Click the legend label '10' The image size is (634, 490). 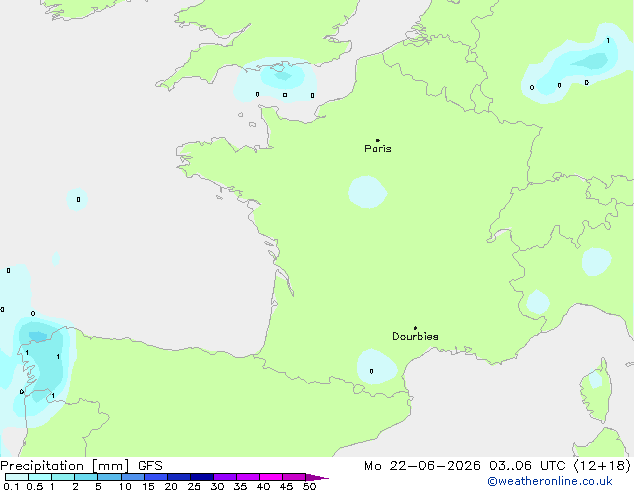125,486
